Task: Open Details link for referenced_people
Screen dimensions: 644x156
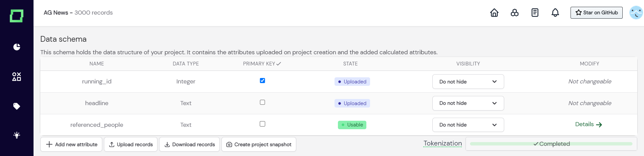Action: [x=588, y=124]
